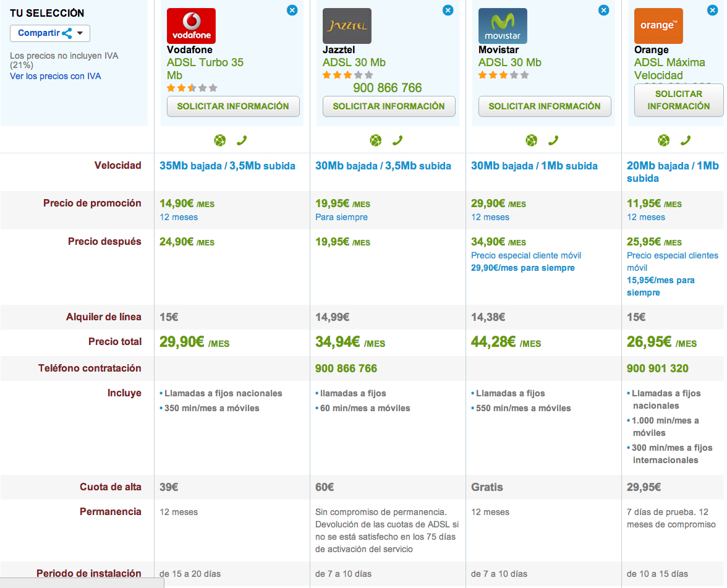
Task: Click the internet globe icon under Jazztel
Action: [376, 140]
